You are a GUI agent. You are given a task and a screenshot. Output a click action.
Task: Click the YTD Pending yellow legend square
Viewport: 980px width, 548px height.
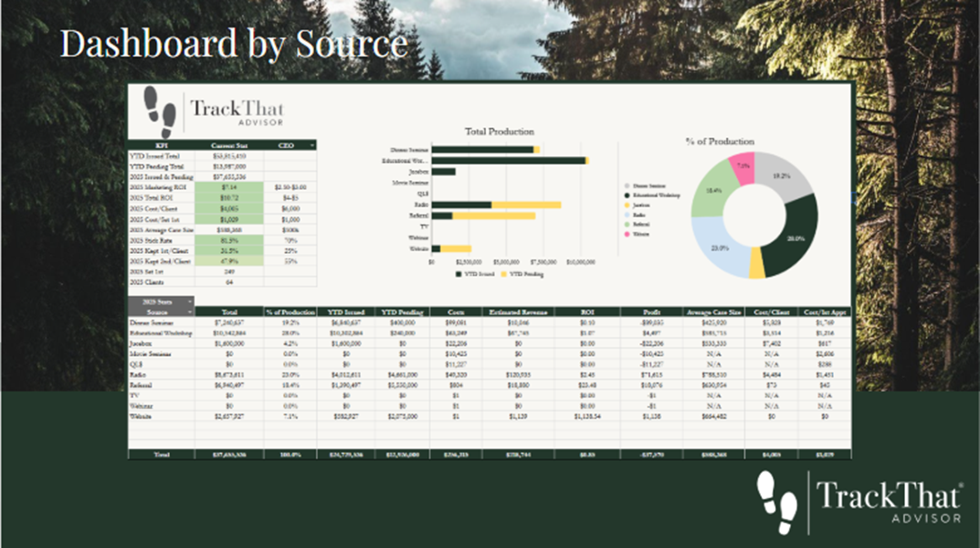click(503, 273)
